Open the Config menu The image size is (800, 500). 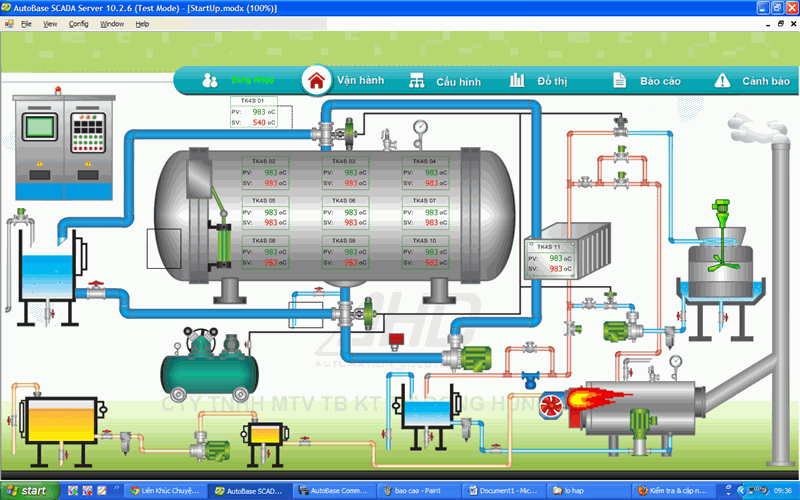click(x=78, y=23)
